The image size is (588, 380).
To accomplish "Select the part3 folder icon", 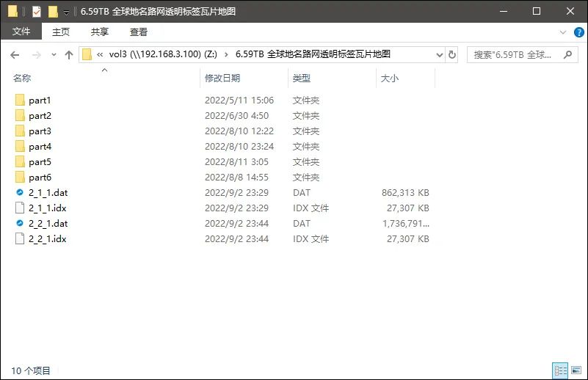I will coord(21,131).
